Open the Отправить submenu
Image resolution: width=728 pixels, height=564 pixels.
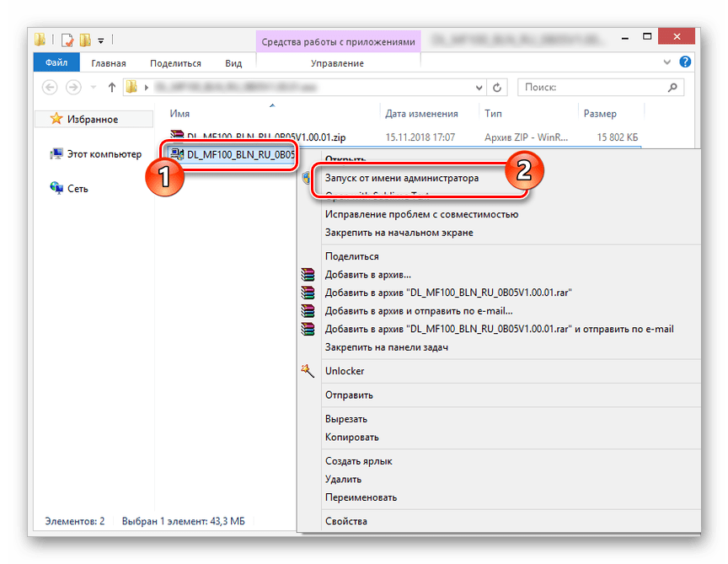coord(349,395)
